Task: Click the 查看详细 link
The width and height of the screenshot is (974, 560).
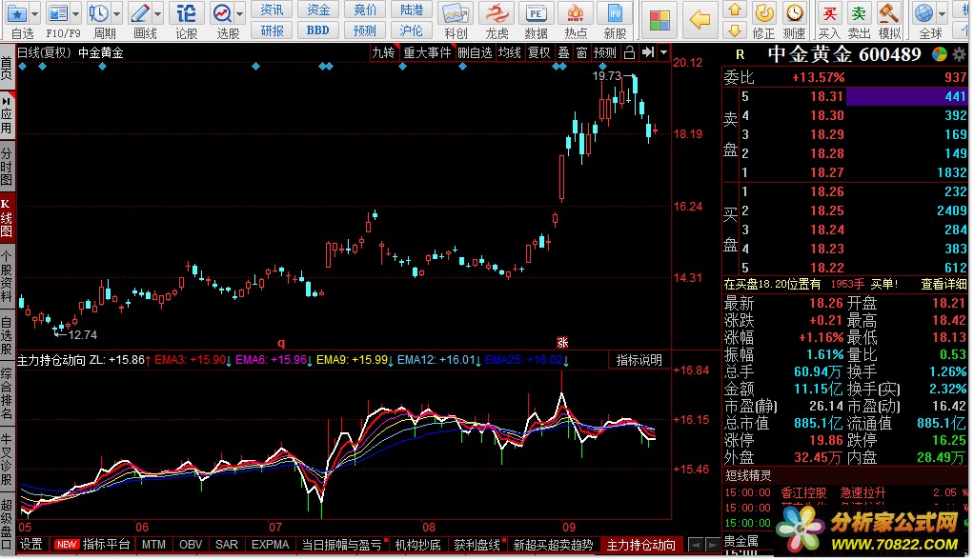Action: (x=944, y=284)
